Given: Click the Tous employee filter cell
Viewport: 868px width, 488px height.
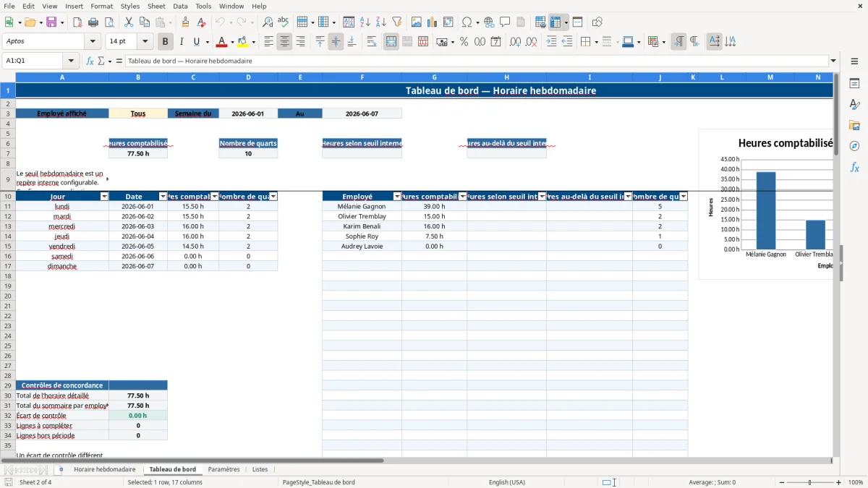Looking at the screenshot, I should (137, 114).
